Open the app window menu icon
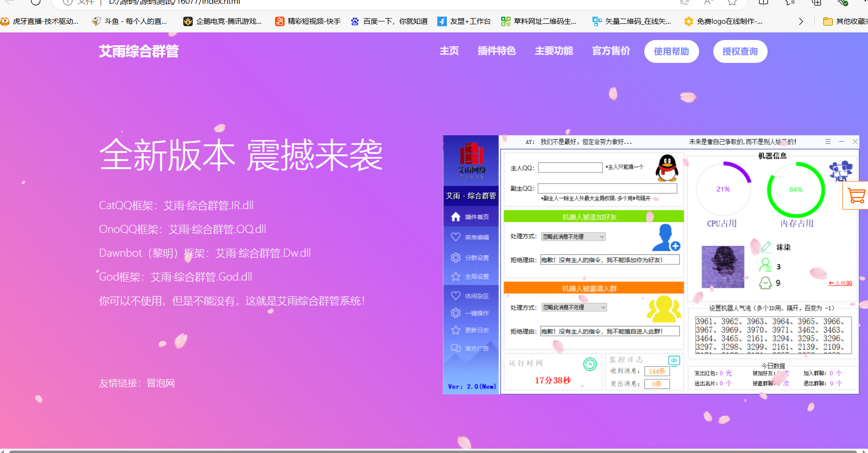The height and width of the screenshot is (453, 868). coord(828,141)
